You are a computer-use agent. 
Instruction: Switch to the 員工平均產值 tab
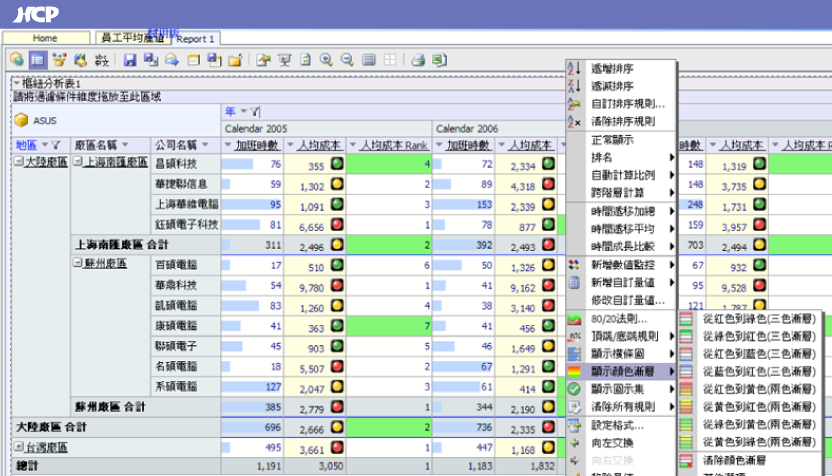(133, 38)
